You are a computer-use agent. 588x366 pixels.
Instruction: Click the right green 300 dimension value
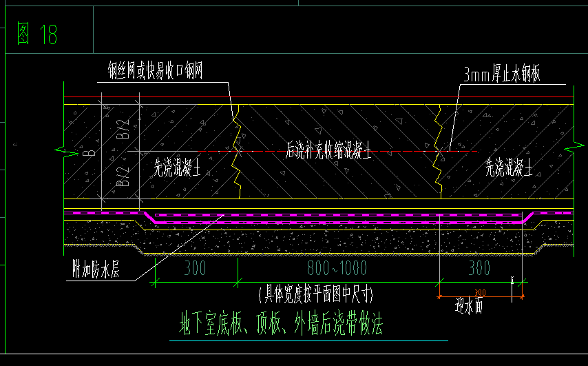coord(479,268)
